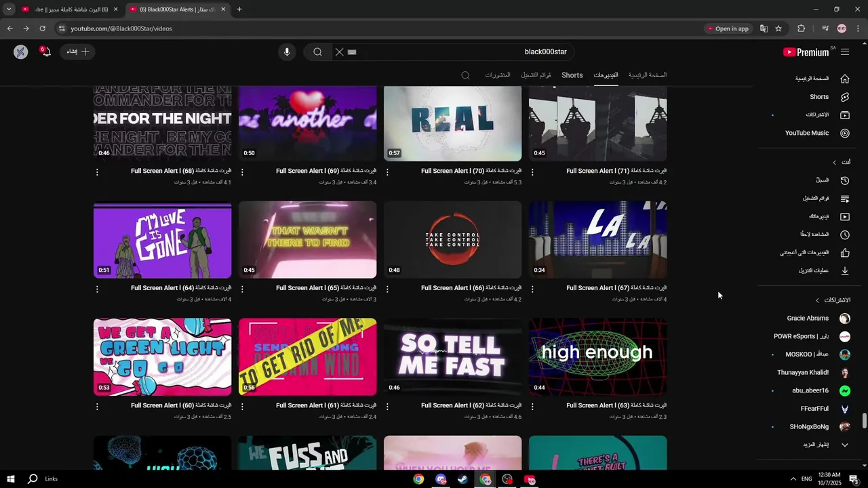
Task: Play 'SO TELL ME FAST' thumbnail video
Action: (x=452, y=357)
